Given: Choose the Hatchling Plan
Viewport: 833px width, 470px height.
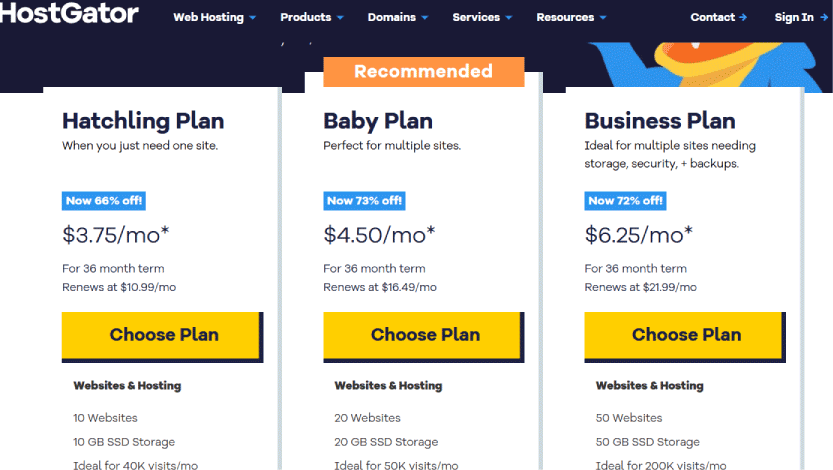Looking at the screenshot, I should click(x=163, y=337).
